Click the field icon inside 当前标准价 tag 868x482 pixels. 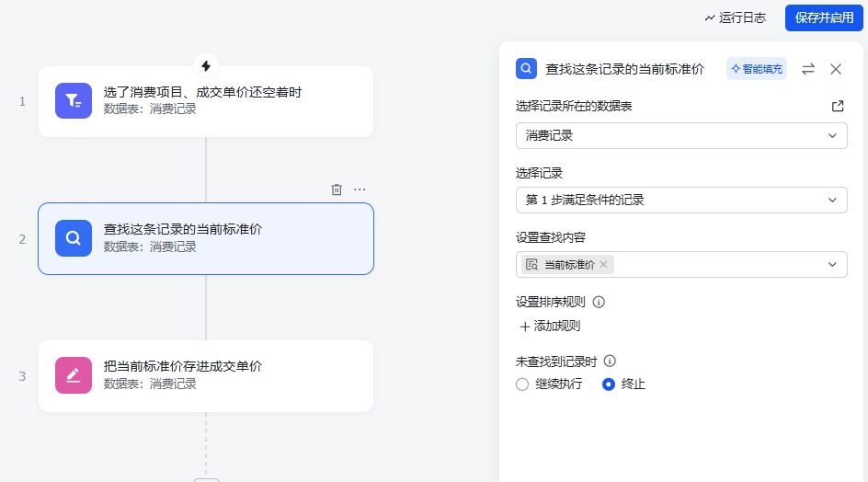[x=531, y=264]
